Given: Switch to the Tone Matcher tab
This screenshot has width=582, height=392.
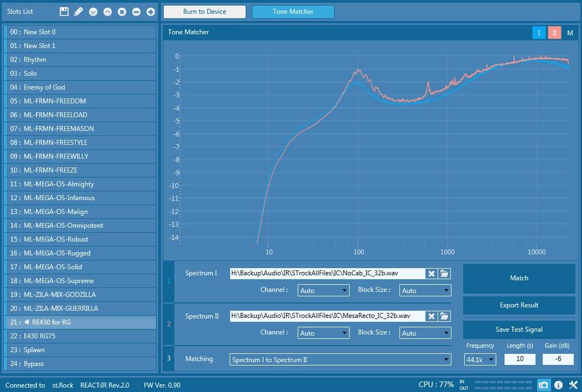Looking at the screenshot, I should click(293, 12).
